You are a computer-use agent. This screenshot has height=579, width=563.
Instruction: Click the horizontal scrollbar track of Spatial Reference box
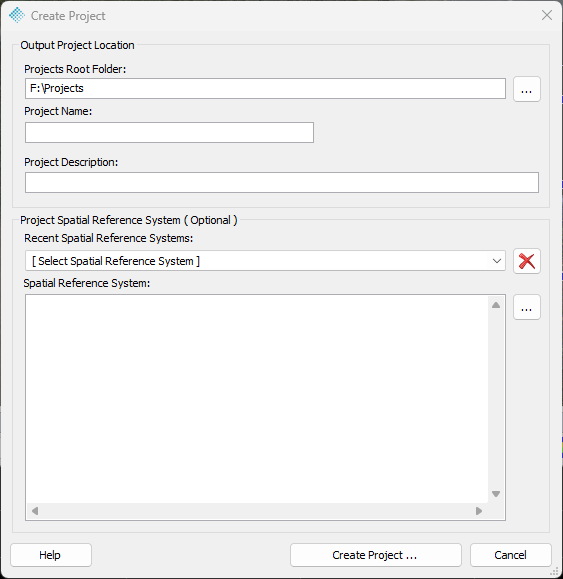point(257,511)
